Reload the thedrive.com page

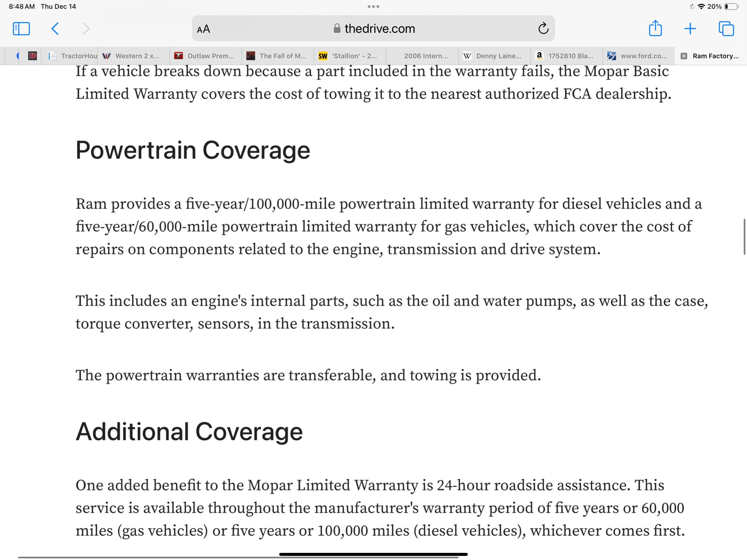[543, 29]
